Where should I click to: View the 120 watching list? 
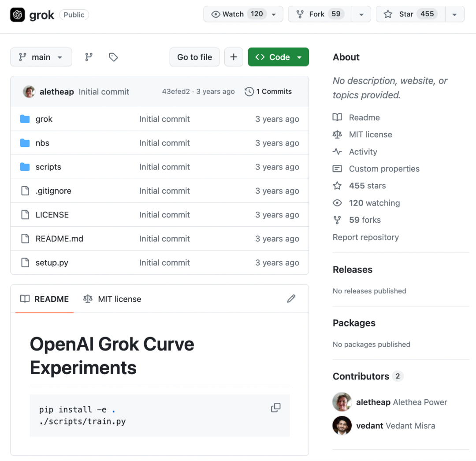click(374, 202)
